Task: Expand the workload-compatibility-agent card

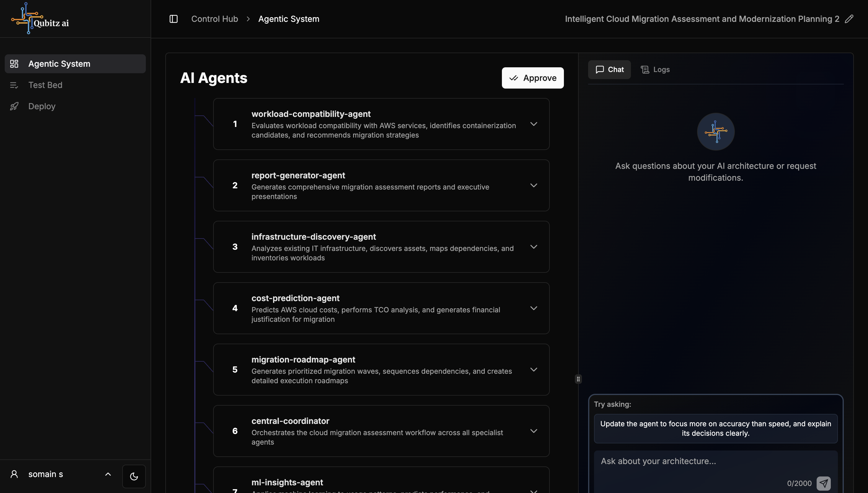Action: (533, 124)
